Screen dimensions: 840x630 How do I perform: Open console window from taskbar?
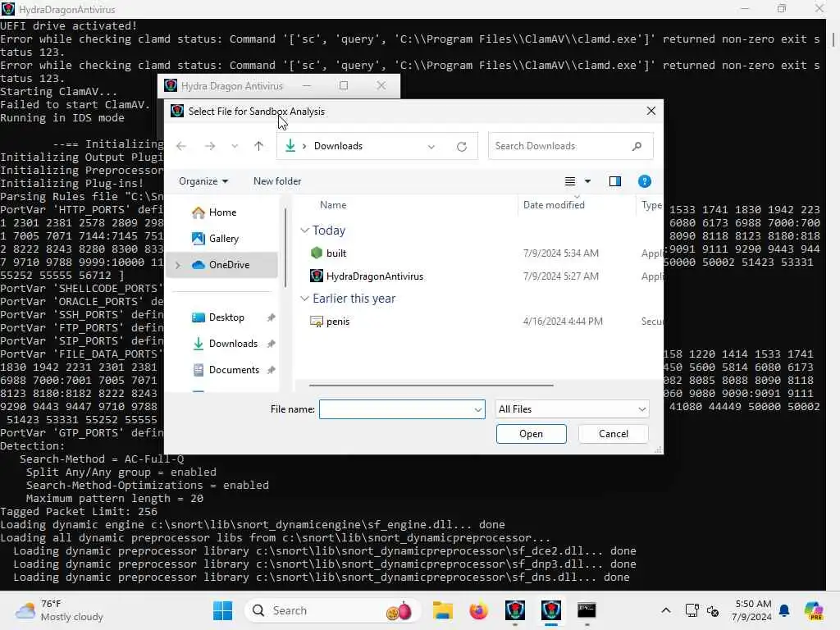(x=587, y=610)
